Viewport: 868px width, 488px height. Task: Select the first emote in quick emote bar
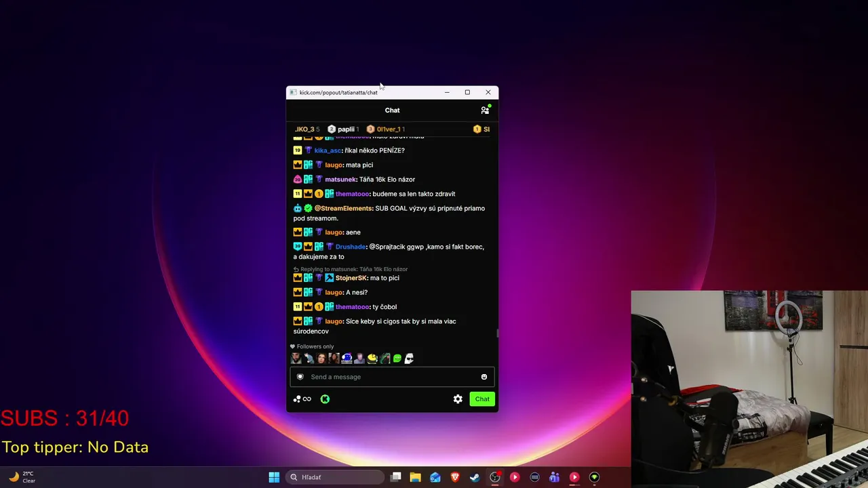(x=296, y=359)
